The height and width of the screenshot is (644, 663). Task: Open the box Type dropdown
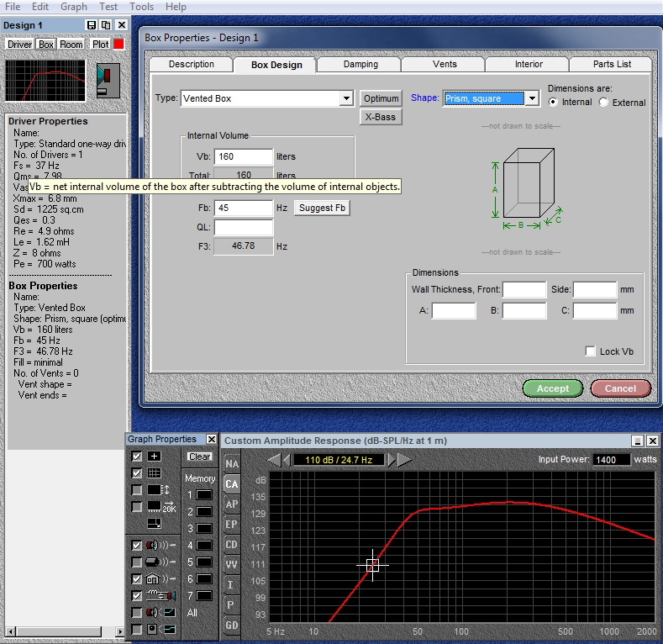tap(346, 98)
